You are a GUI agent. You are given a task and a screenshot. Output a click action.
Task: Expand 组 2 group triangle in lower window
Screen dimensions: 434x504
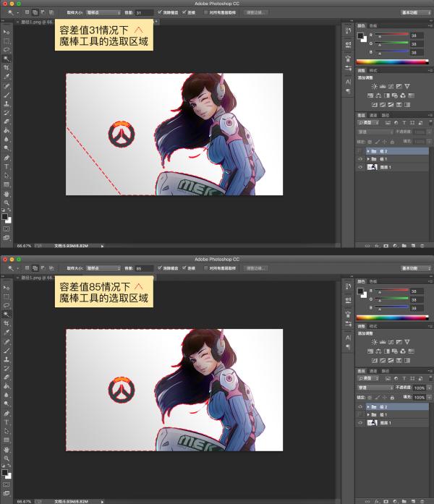pos(368,406)
